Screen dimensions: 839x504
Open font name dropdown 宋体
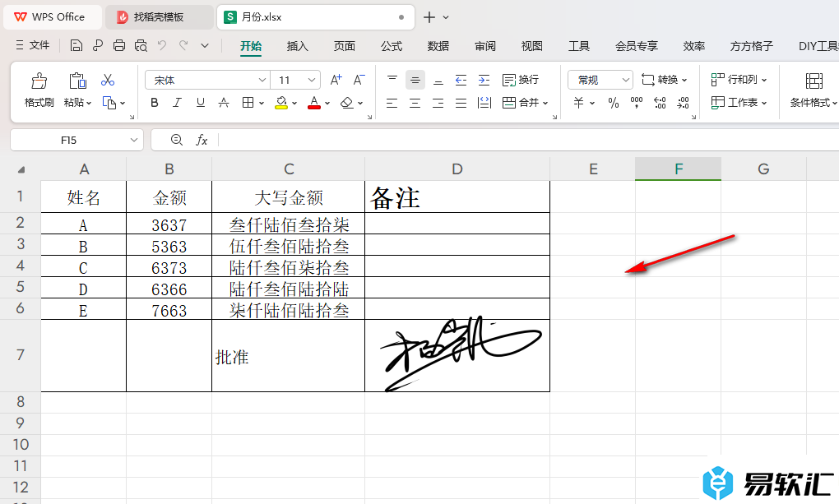[x=262, y=81]
